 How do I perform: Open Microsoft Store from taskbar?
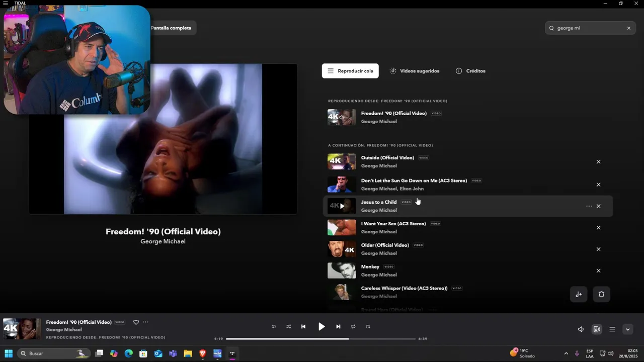coord(143,353)
